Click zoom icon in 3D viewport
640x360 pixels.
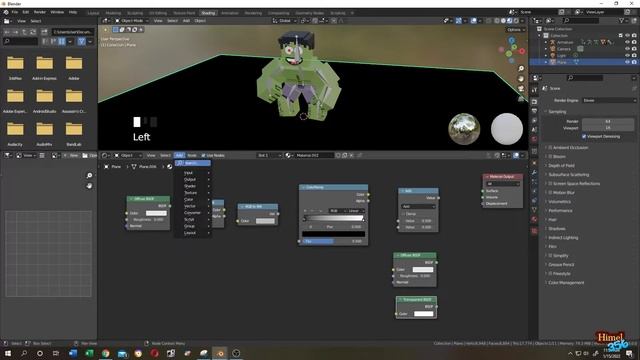click(x=521, y=69)
